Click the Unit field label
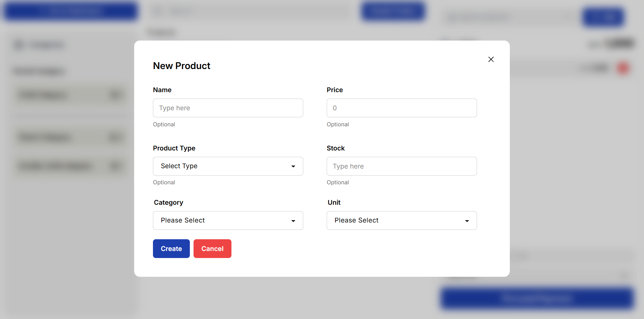644x319 pixels. coord(334,202)
